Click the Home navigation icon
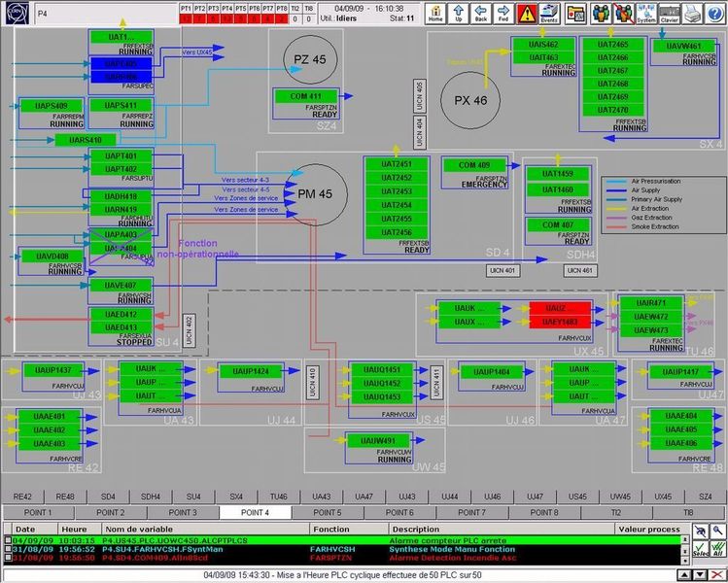The width and height of the screenshot is (728, 583). (435, 13)
